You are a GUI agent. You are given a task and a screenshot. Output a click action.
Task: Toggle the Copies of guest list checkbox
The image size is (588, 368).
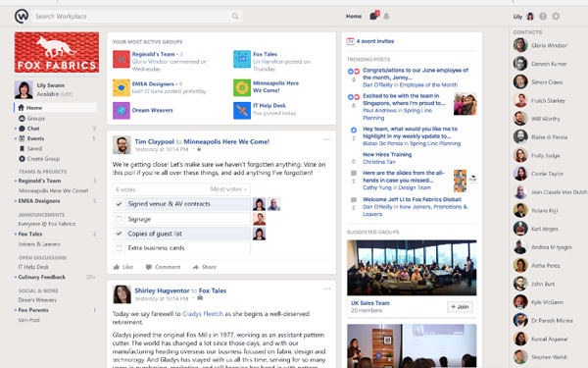coord(119,234)
